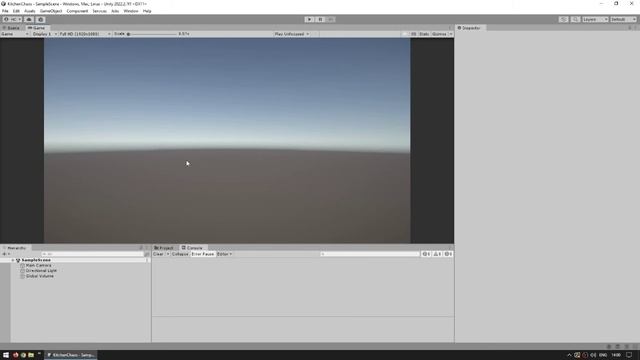
Task: Open the Clear options dropdown arrow
Action: tap(168, 254)
